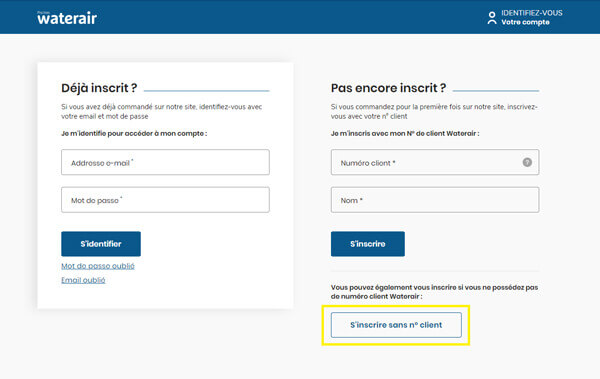The image size is (600, 379).
Task: Click the Je m'identifie label text
Action: coord(134,134)
